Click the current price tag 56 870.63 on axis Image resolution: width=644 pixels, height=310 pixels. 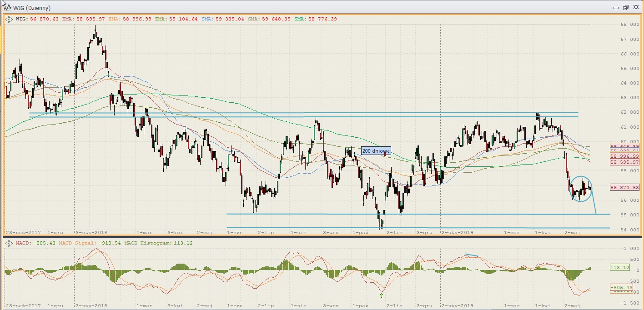(x=625, y=187)
